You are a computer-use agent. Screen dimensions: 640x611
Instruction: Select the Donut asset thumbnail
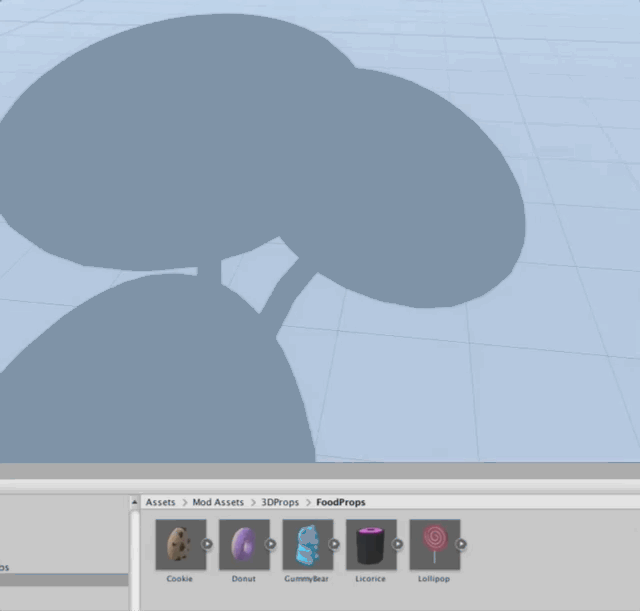tap(244, 544)
